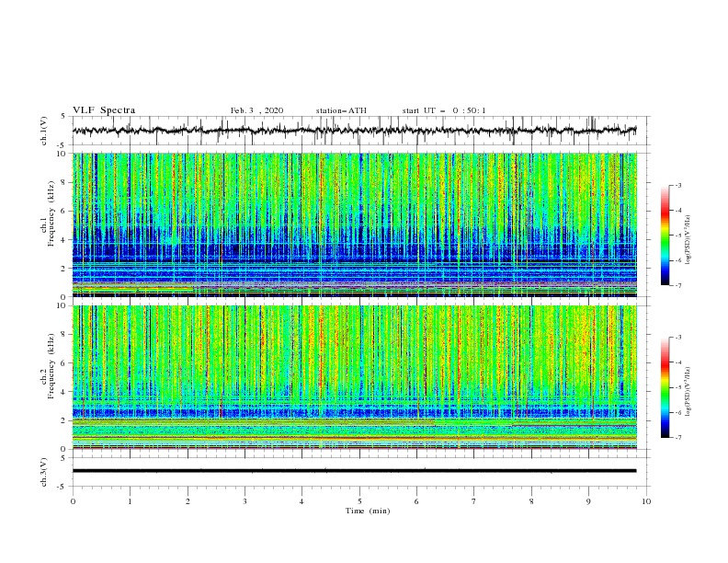Screen dimensions: 728x563
Task: Click the "ch.3(V)" axis label
Action: pyautogui.click(x=44, y=472)
